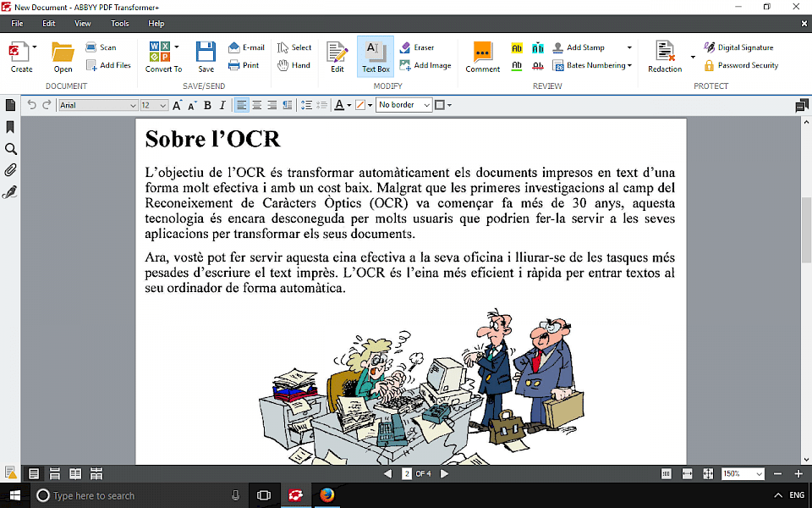Decrease font size with shrink A
The height and width of the screenshot is (508, 812).
point(192,105)
